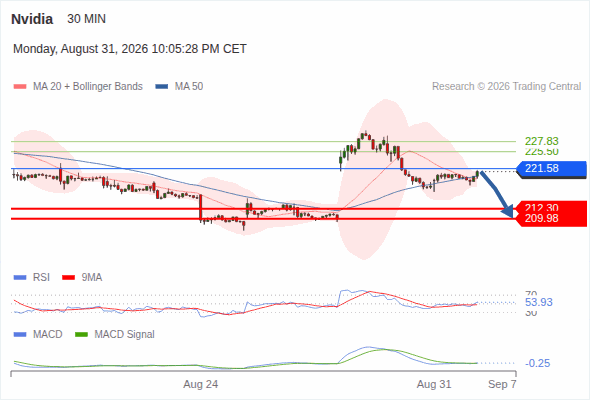Click the blue downward forecast arrow
The image size is (590, 400).
(497, 194)
